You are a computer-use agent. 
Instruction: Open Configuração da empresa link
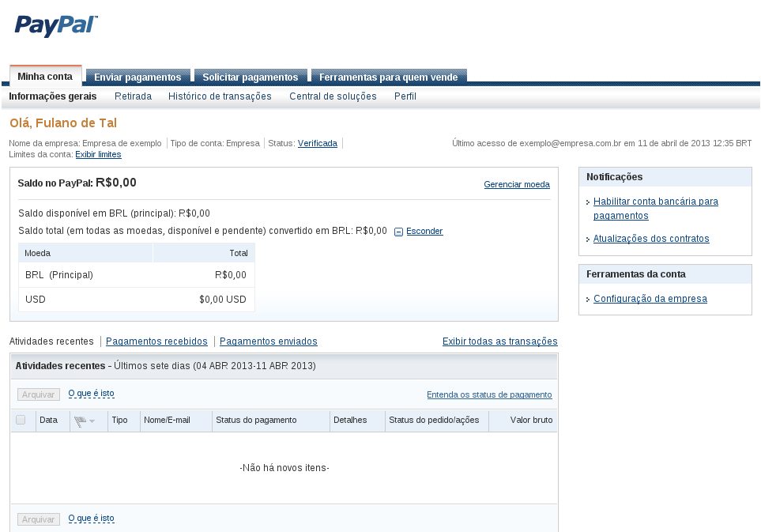point(650,299)
